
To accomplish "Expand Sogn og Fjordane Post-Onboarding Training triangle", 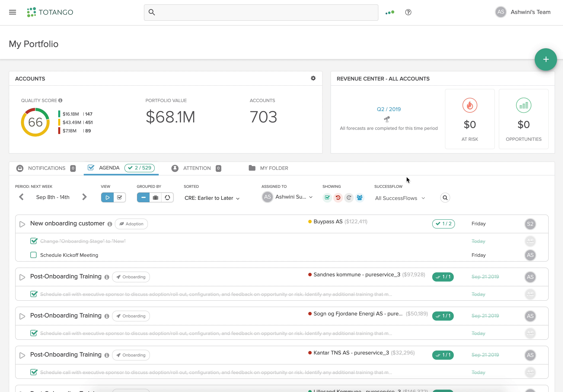I will tap(22, 316).
